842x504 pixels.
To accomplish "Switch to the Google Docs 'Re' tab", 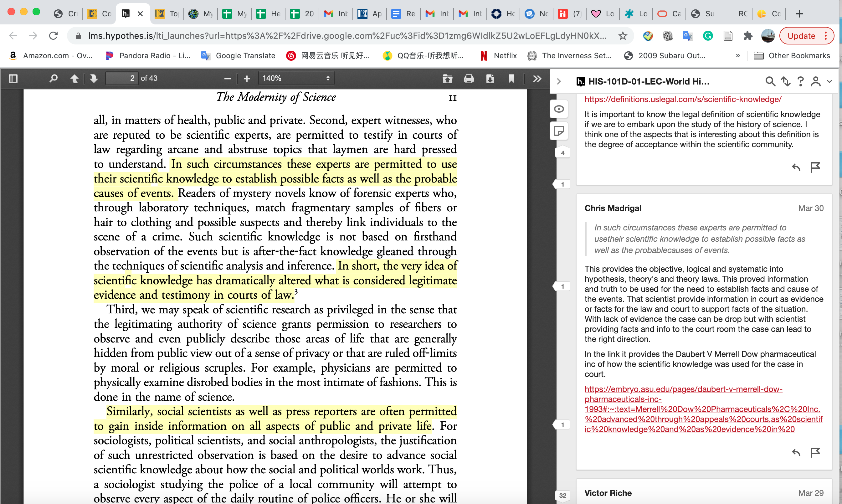I will [403, 14].
